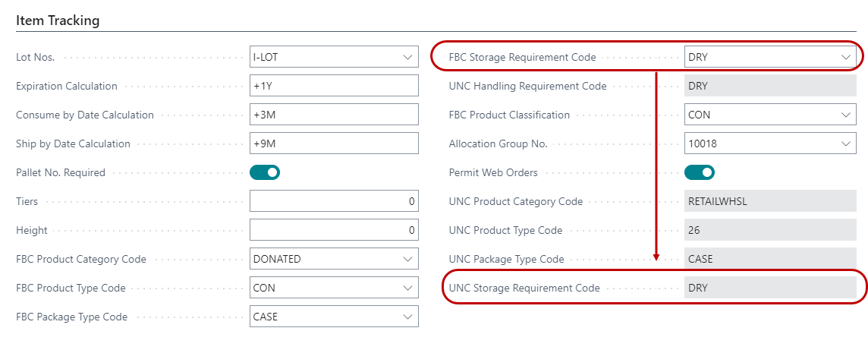Click the Height number field
Image resolution: width=868 pixels, height=350 pixels.
pos(334,230)
